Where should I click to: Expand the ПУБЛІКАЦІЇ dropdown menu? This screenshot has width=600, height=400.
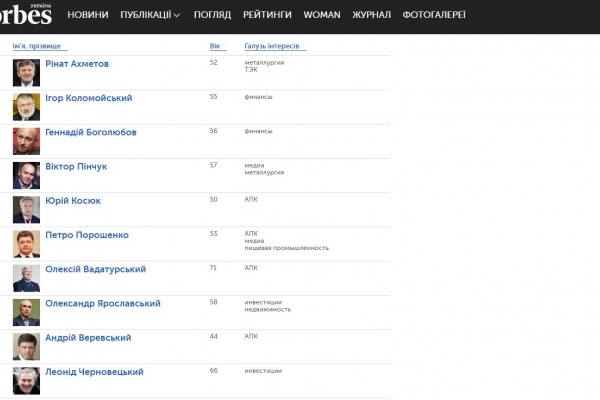[150, 16]
